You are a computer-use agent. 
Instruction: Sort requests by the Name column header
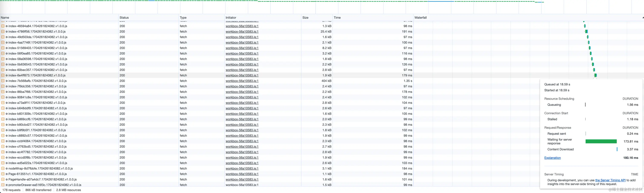(59, 17)
